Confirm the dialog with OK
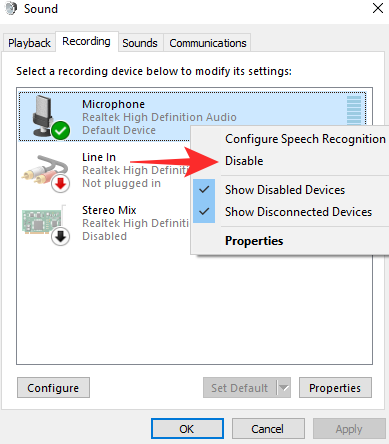Viewport: 389px width, 444px height. [x=187, y=429]
